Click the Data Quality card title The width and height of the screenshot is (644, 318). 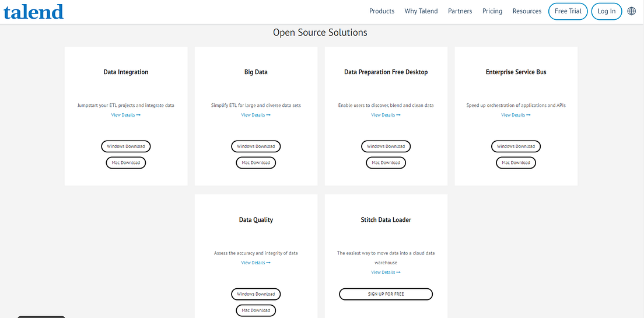point(256,220)
